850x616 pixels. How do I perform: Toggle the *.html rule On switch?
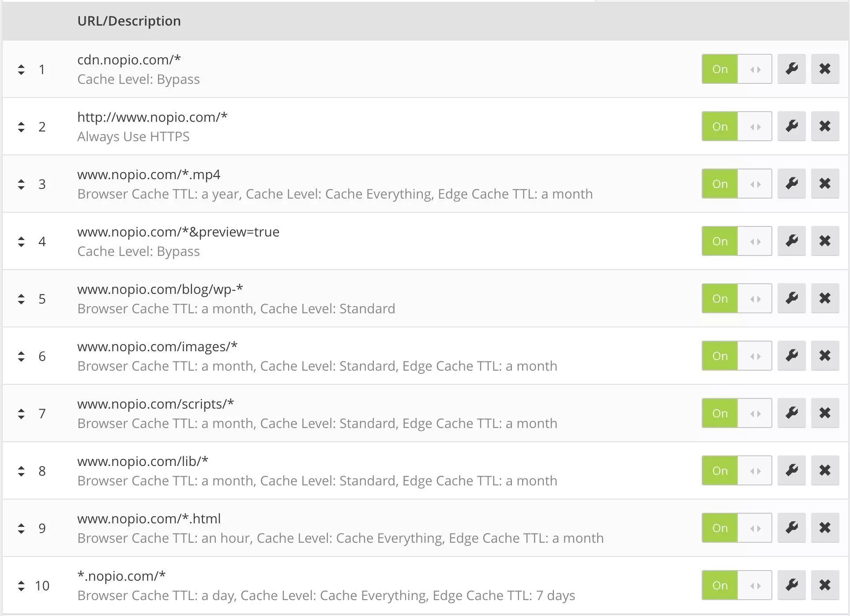737,528
